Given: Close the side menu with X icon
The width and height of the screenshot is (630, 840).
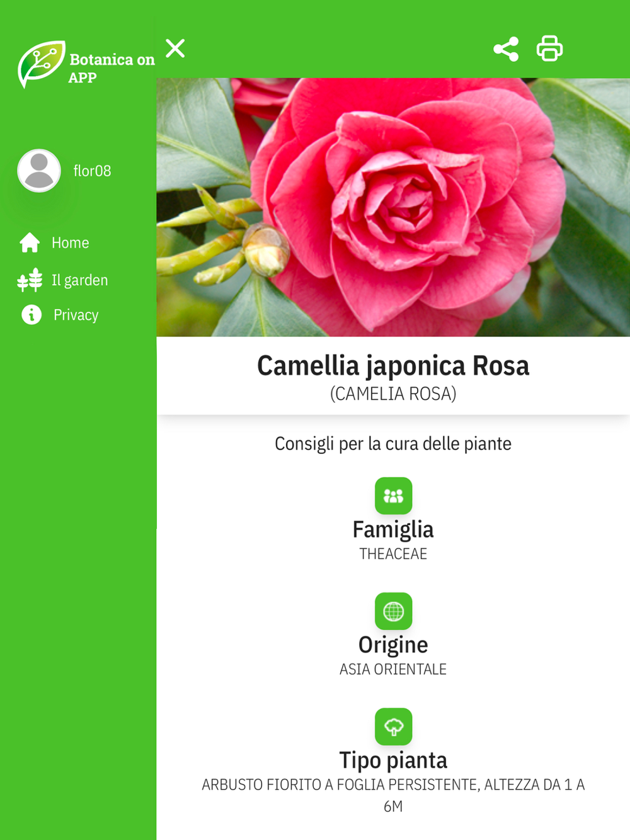Looking at the screenshot, I should [x=175, y=48].
